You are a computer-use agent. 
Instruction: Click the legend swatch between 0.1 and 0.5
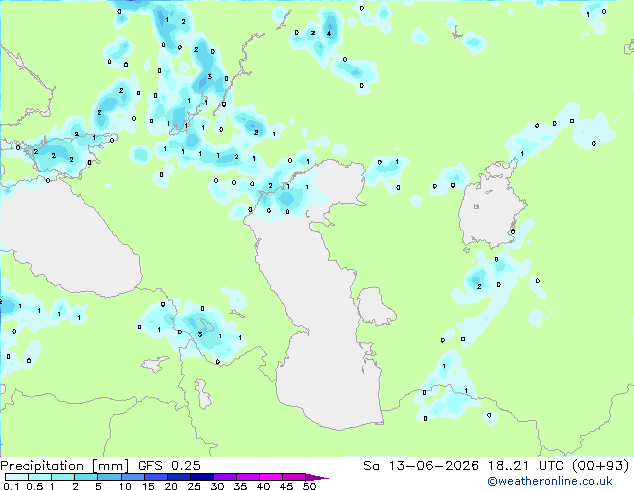point(17,477)
